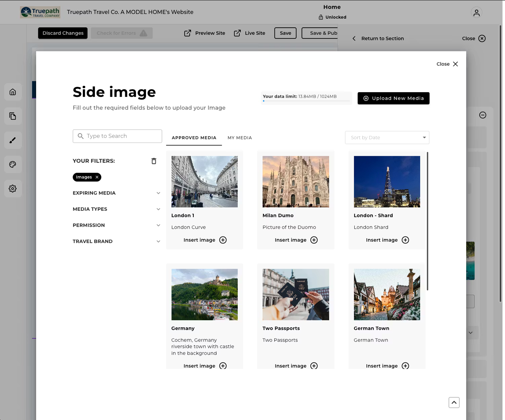This screenshot has width=505, height=420.
Task: Click the plus icon for German Town
Action: 405,366
